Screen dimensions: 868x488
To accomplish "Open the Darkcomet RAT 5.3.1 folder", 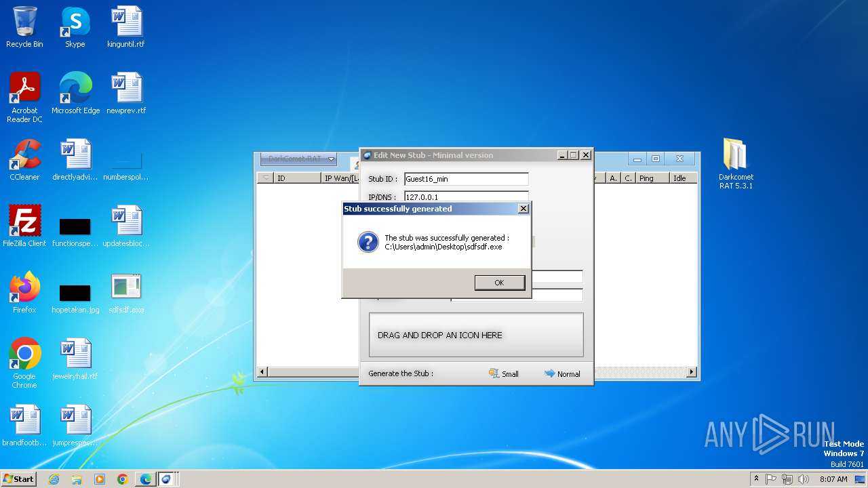I will pyautogui.click(x=736, y=163).
